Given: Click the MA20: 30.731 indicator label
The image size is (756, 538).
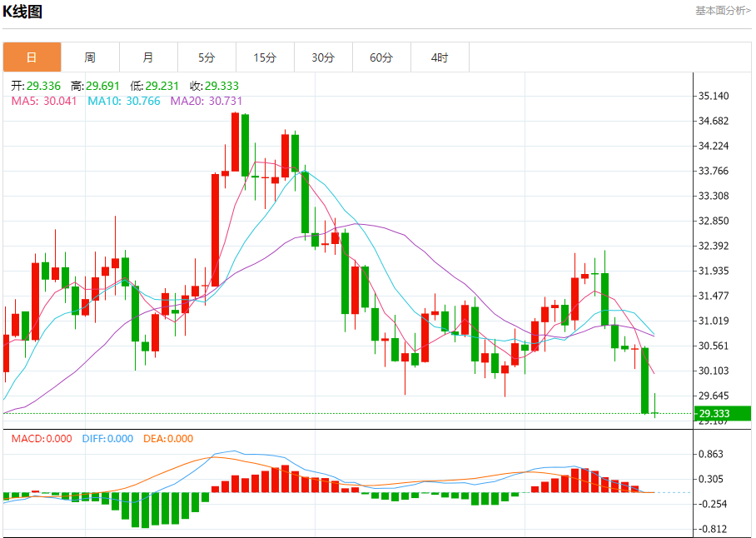Looking at the screenshot, I should pos(206,101).
